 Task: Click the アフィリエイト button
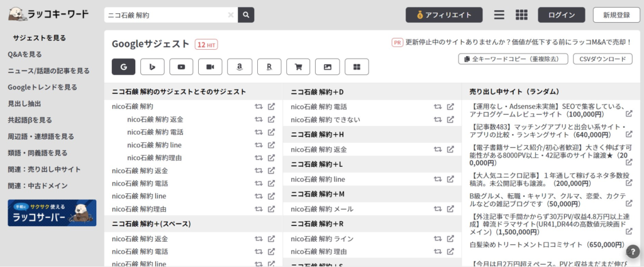(444, 15)
